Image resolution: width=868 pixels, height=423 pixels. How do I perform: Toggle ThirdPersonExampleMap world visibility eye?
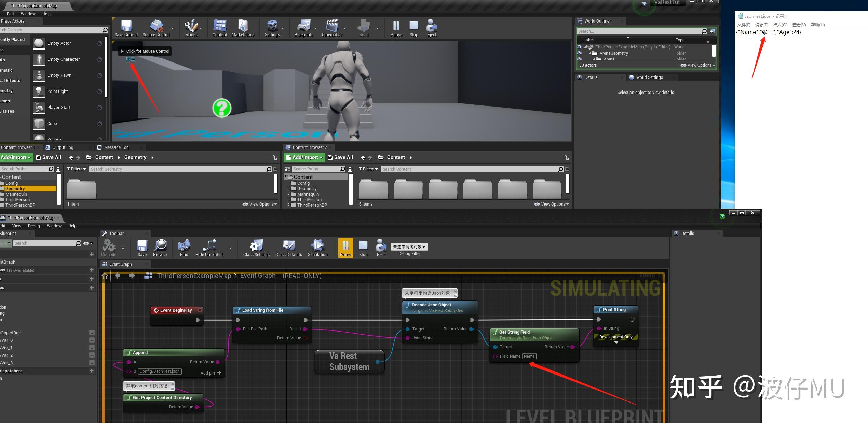579,47
